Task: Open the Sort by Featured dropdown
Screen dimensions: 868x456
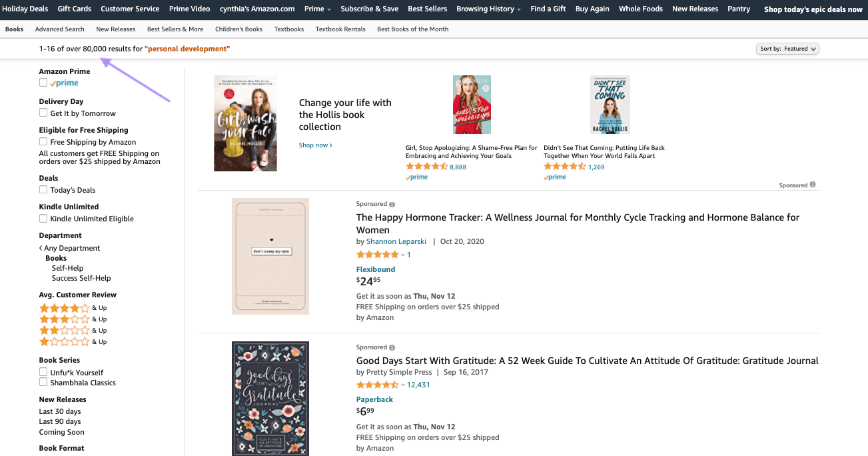Action: [787, 48]
